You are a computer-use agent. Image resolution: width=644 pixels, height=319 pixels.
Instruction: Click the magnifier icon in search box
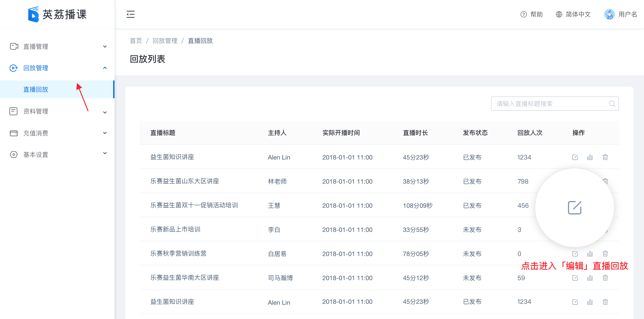(x=612, y=104)
